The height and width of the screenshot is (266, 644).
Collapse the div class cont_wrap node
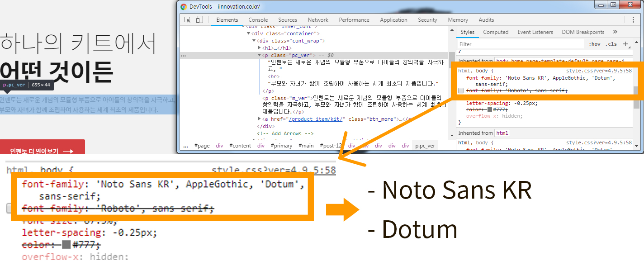point(254,41)
